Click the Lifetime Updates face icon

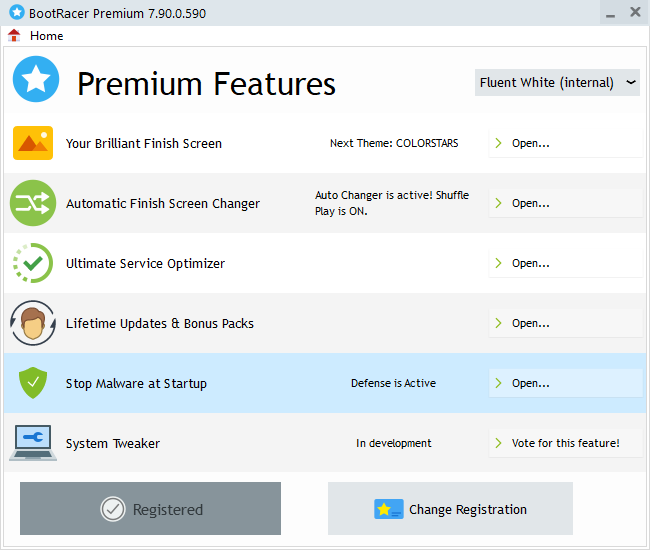click(x=33, y=323)
